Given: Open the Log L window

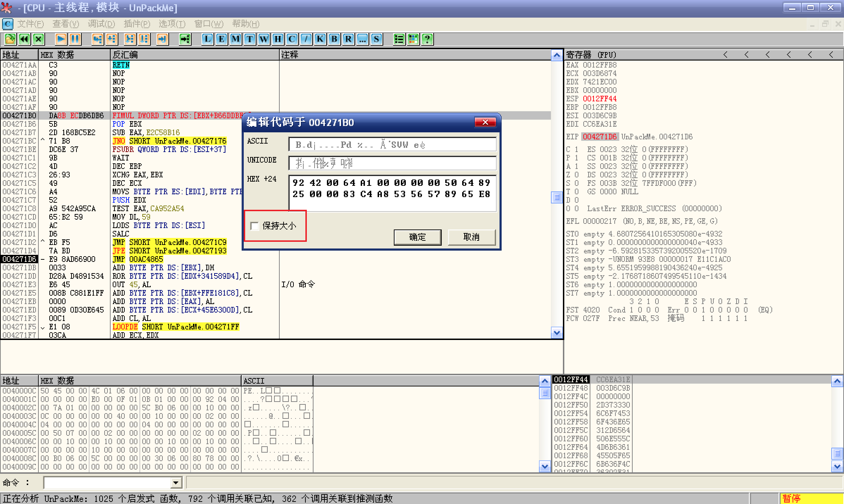Looking at the screenshot, I should [207, 39].
